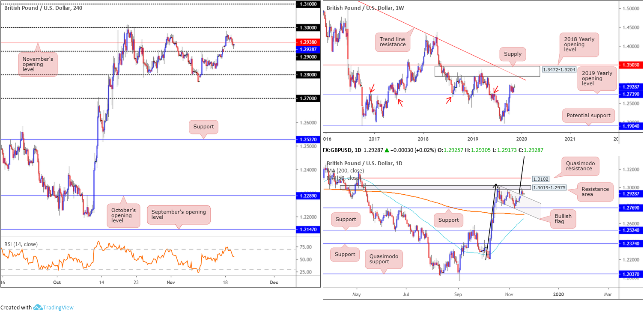The image size is (644, 312).
Task: Click the 1.27000 price axis label on 240 chart
Action: click(308, 98)
